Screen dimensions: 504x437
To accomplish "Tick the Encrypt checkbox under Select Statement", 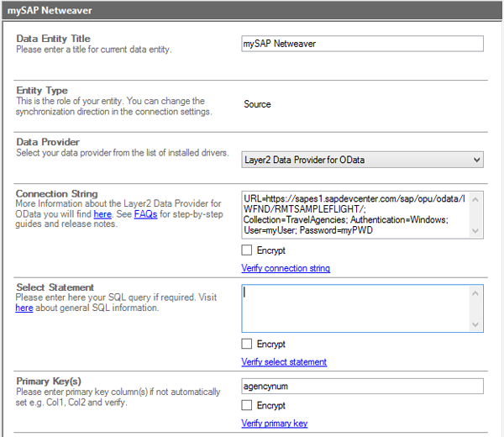I will pyautogui.click(x=247, y=344).
